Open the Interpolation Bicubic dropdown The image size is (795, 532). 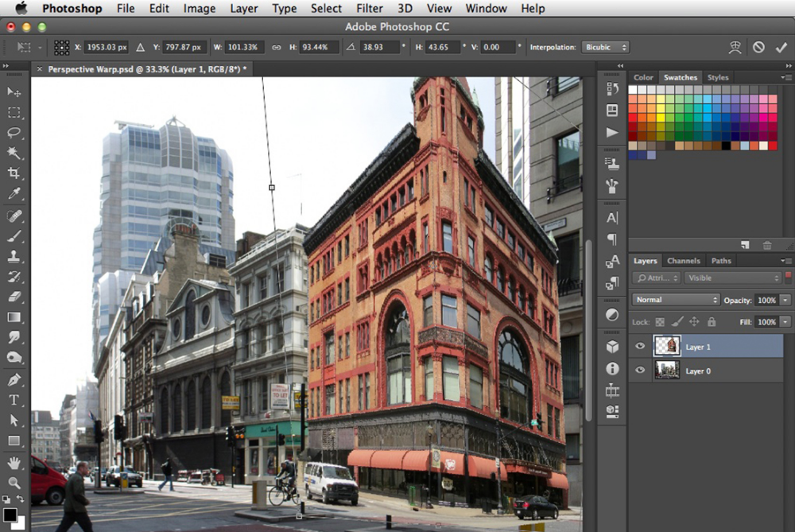click(x=605, y=47)
